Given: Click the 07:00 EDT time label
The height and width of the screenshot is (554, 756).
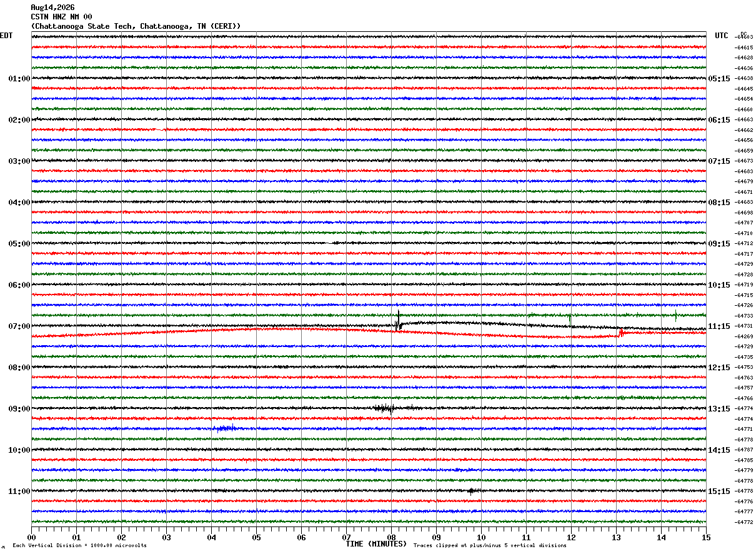Looking at the screenshot, I should 19,326.
